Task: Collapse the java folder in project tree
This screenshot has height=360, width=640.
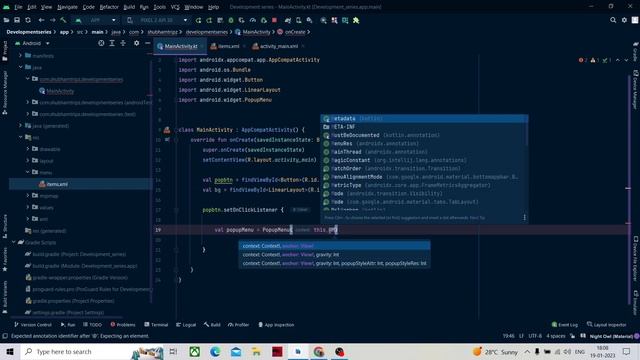Action: (x=20, y=67)
